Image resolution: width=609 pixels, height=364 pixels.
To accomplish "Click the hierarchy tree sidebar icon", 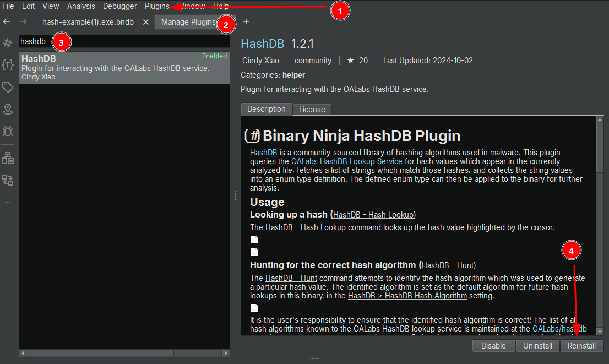I will (x=8, y=159).
